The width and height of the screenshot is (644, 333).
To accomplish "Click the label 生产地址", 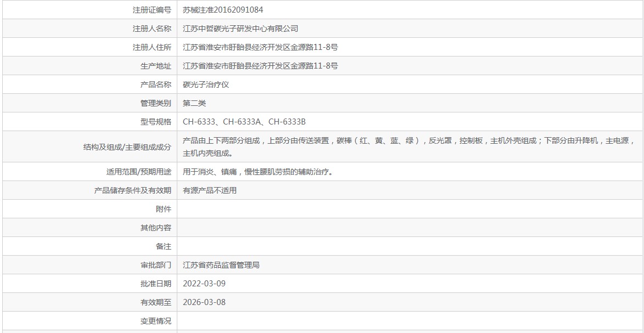I will click(156, 66).
